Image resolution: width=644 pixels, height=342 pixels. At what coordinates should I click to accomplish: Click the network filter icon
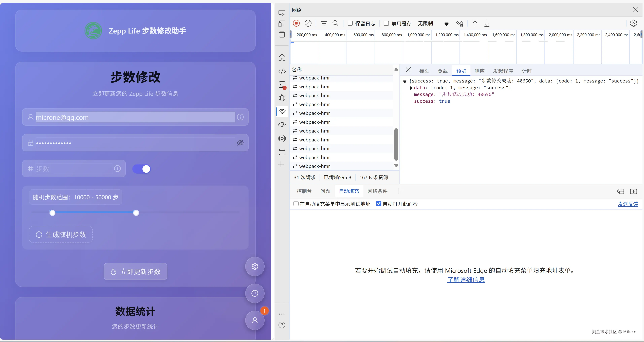coord(323,23)
